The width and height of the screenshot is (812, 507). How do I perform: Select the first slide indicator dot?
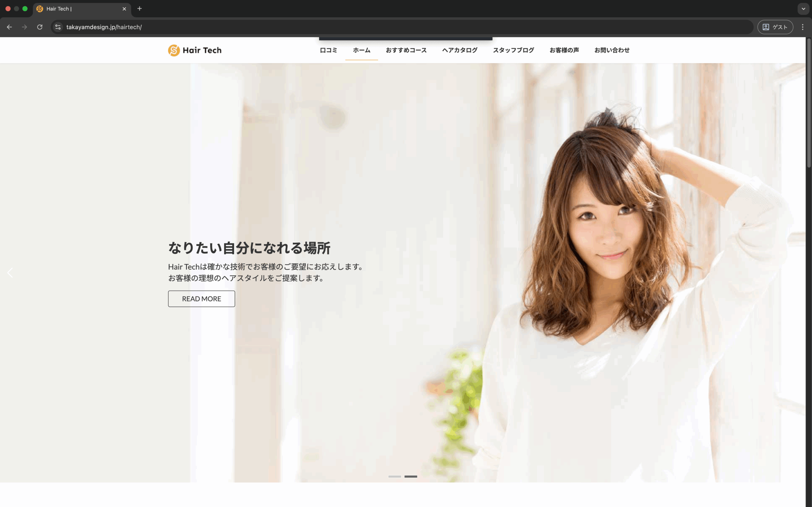(395, 476)
